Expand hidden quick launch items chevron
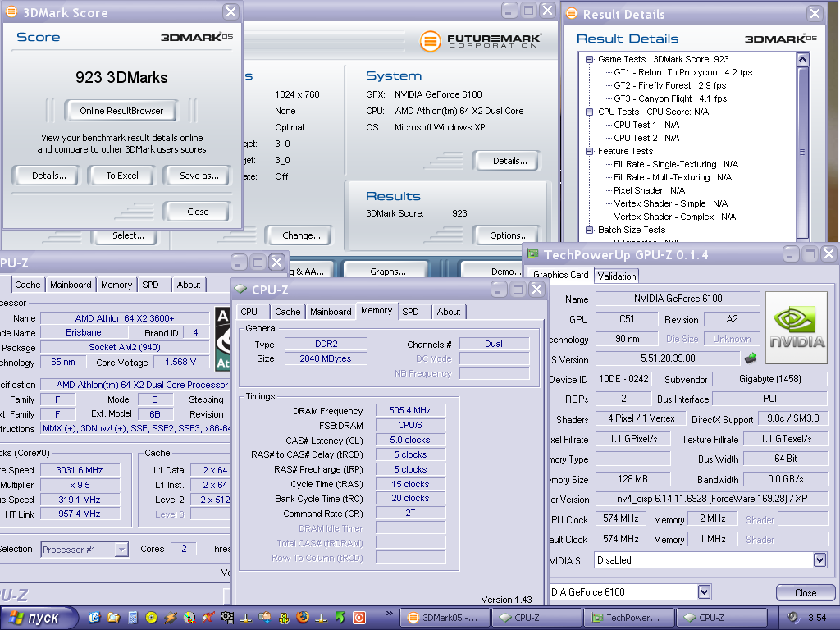The height and width of the screenshot is (630, 840). (x=390, y=613)
